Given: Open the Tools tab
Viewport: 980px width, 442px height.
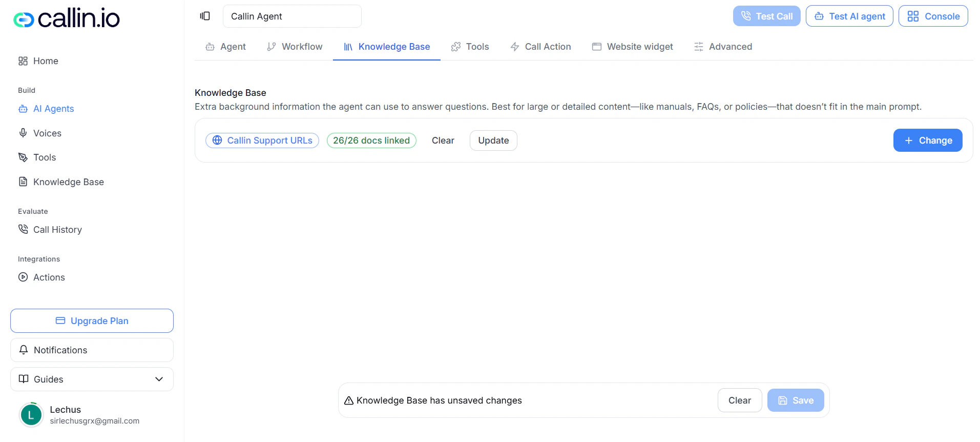Looking at the screenshot, I should pos(470,47).
